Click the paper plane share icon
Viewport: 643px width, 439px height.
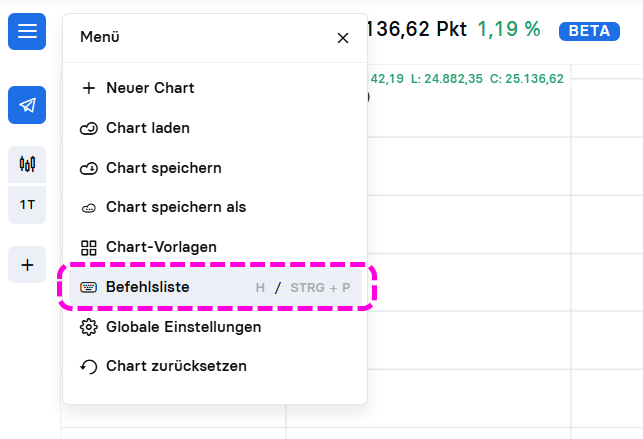(x=27, y=105)
